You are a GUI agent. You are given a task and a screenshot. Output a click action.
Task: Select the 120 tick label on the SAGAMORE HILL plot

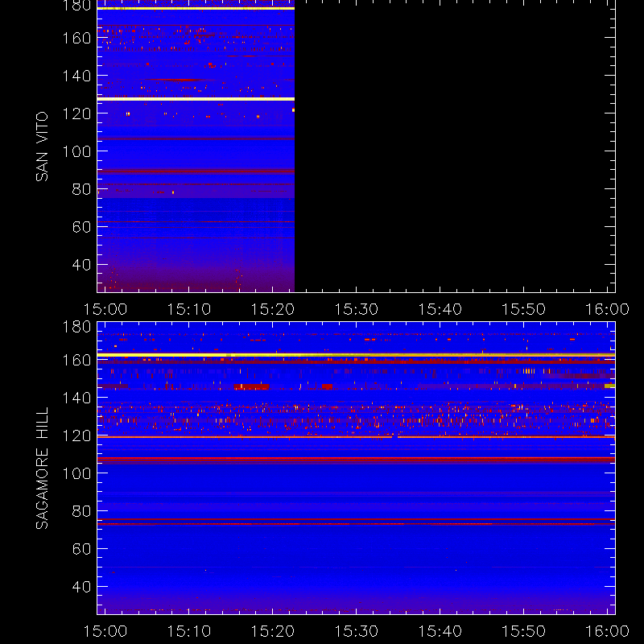click(76, 436)
